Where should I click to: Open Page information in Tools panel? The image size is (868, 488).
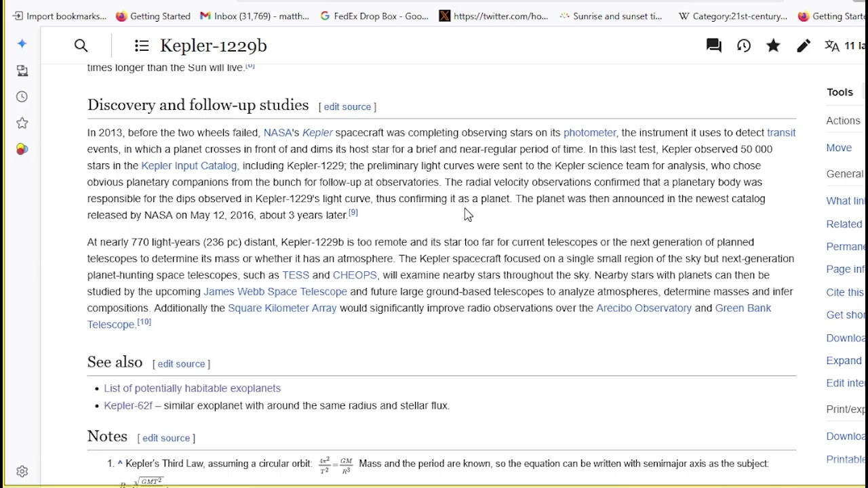pyautogui.click(x=846, y=269)
